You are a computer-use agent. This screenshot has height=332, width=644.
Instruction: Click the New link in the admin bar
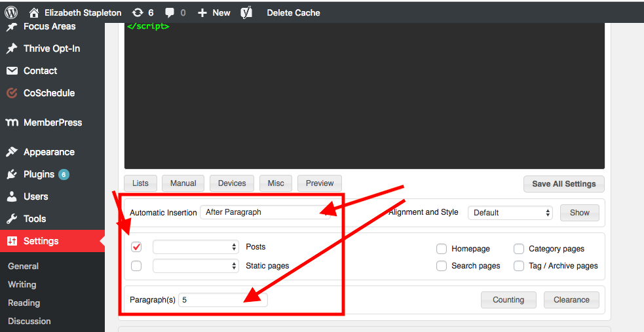click(x=221, y=12)
